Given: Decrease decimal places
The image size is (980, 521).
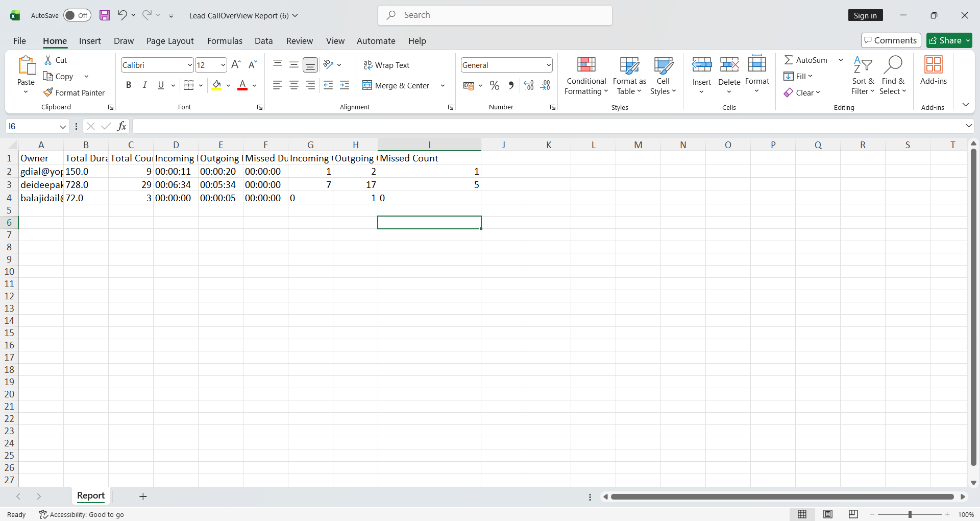Looking at the screenshot, I should pyautogui.click(x=545, y=86).
